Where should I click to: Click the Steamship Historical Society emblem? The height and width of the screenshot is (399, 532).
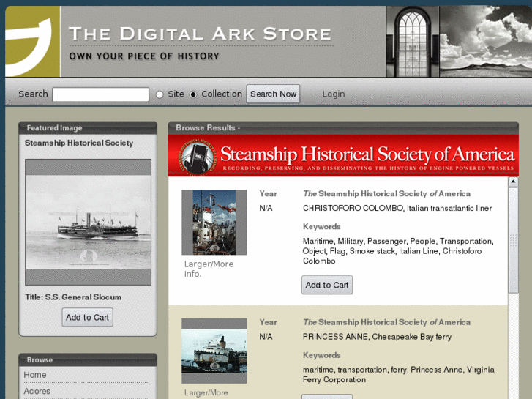click(198, 157)
